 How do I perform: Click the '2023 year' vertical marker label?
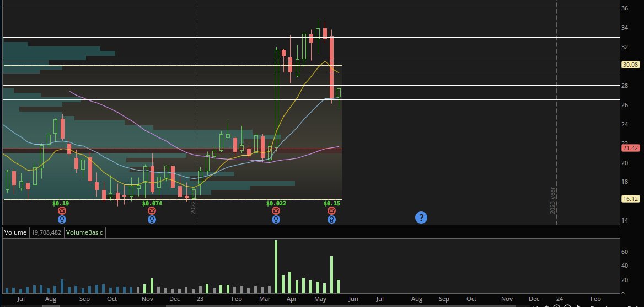552,200
